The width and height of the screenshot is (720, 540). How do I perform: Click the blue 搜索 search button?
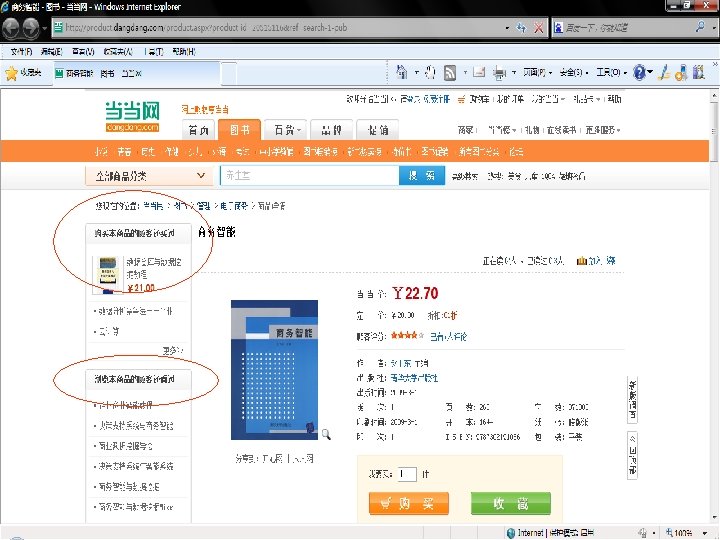pyautogui.click(x=422, y=175)
